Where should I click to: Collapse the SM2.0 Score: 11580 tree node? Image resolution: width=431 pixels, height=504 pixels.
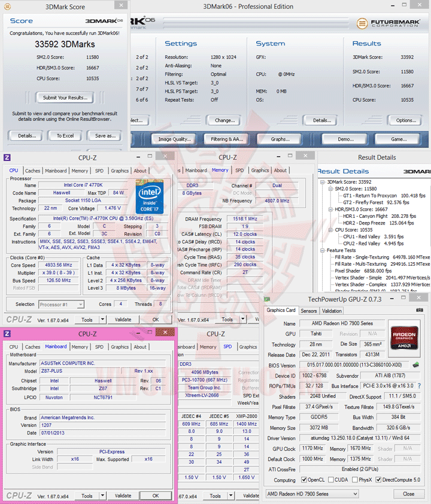(330, 189)
